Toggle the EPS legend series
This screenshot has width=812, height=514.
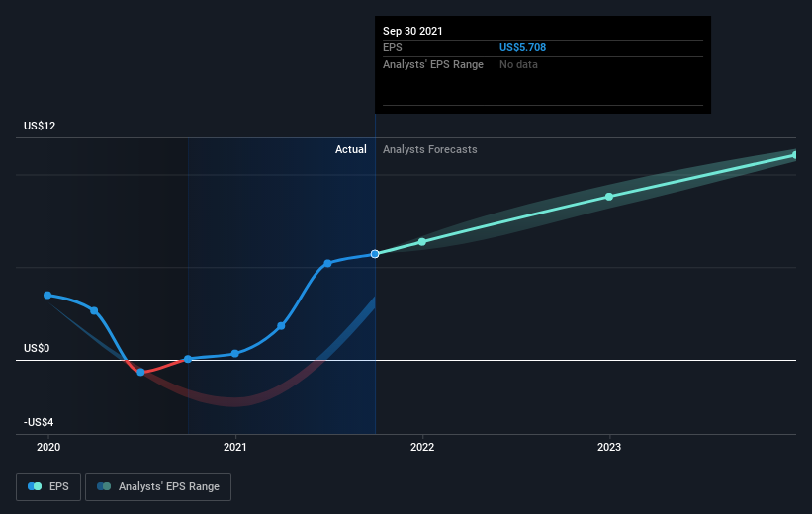point(48,486)
